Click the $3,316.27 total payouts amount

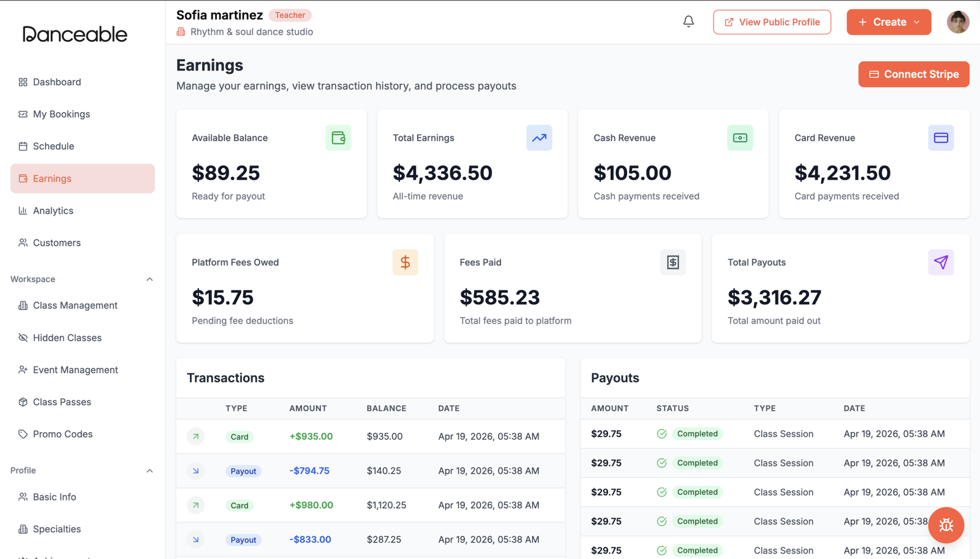pos(774,297)
